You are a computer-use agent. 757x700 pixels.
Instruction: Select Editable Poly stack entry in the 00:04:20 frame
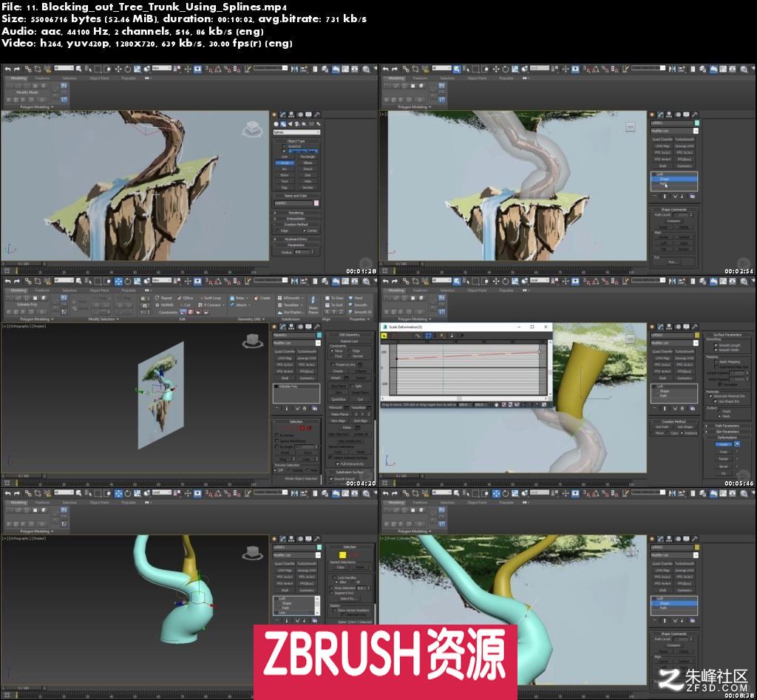(296, 387)
